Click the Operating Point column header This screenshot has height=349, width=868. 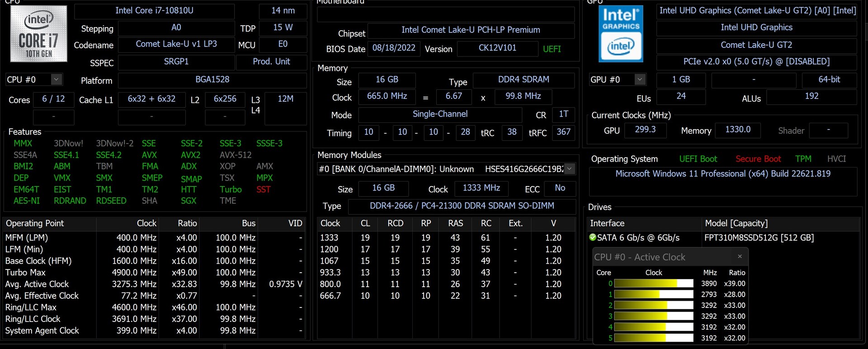click(x=50, y=223)
